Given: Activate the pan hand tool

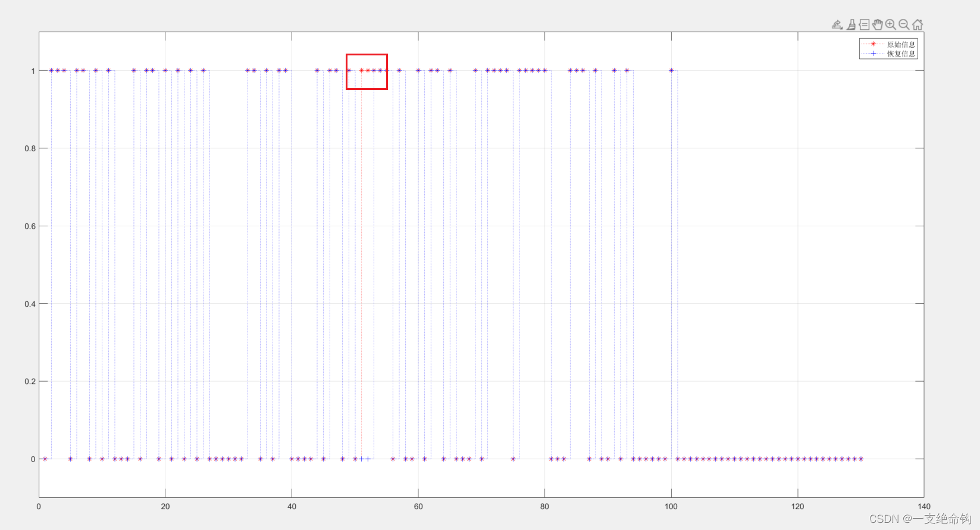Looking at the screenshot, I should pos(878,24).
